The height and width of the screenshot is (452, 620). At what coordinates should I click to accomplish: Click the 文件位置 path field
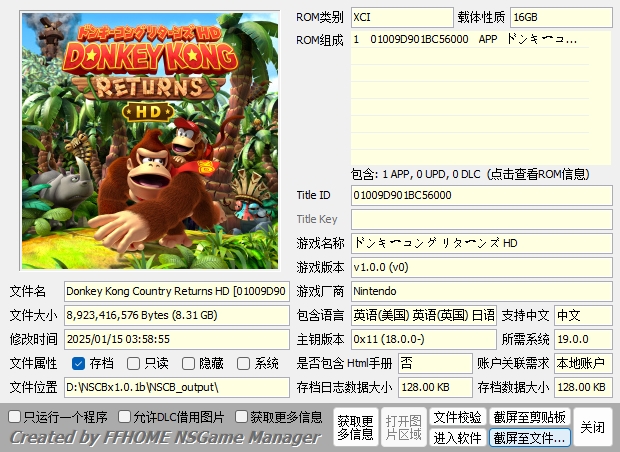176,387
